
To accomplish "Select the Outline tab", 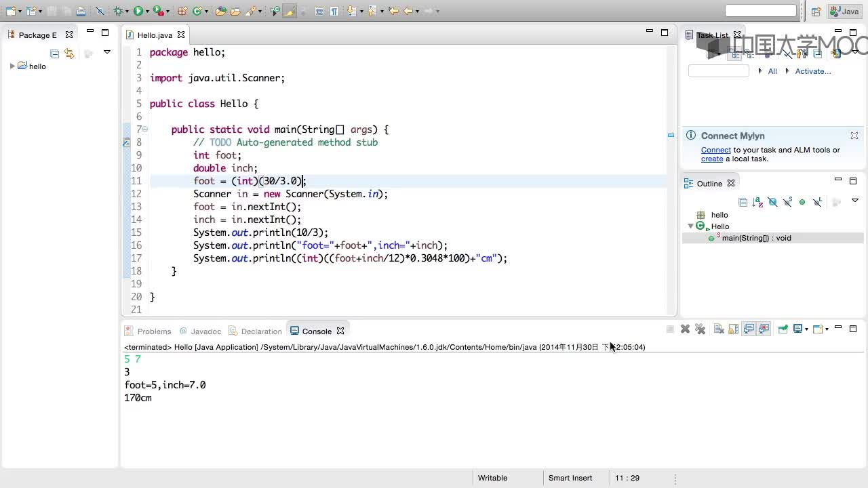I will tap(709, 183).
